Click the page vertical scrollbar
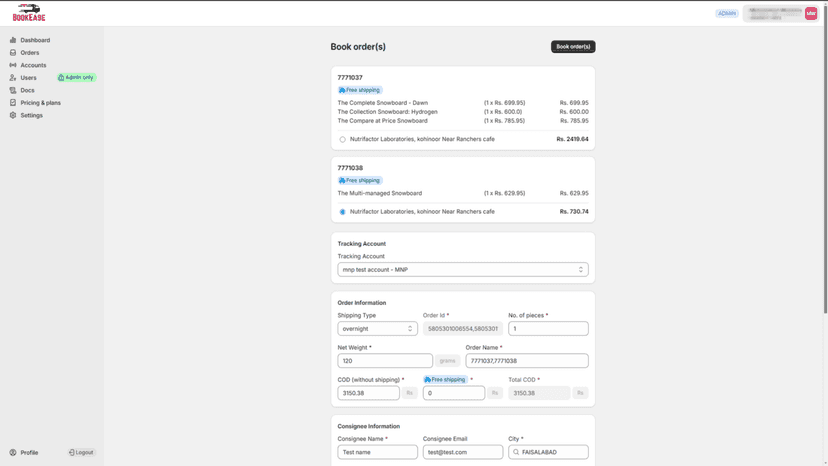Screen dimensions: 828x466 click(x=825, y=159)
